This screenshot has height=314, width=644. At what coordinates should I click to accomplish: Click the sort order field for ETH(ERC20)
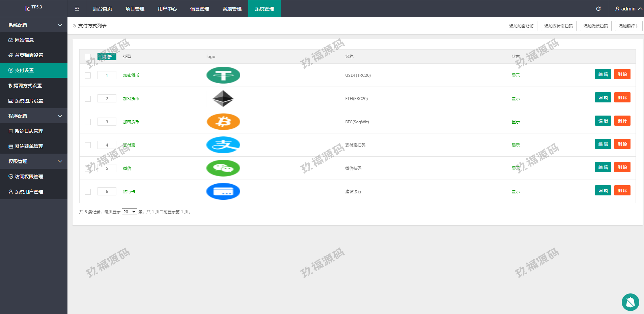107,98
